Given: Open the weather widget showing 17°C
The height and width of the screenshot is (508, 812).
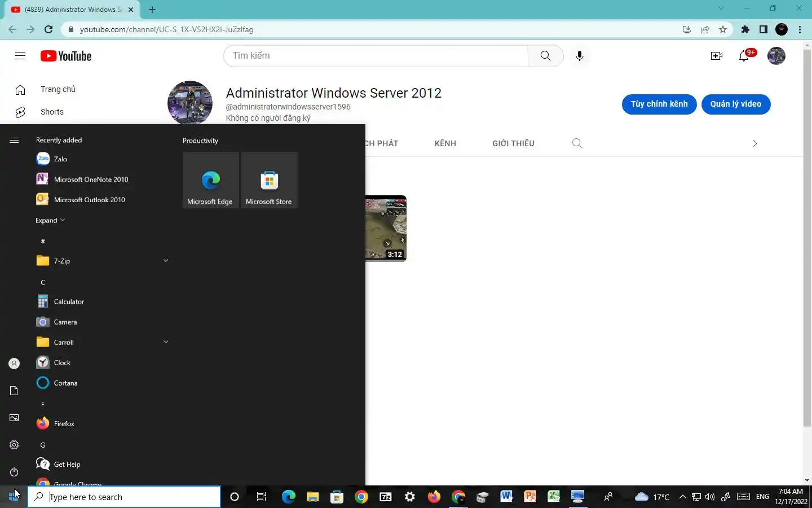Looking at the screenshot, I should pos(652,497).
